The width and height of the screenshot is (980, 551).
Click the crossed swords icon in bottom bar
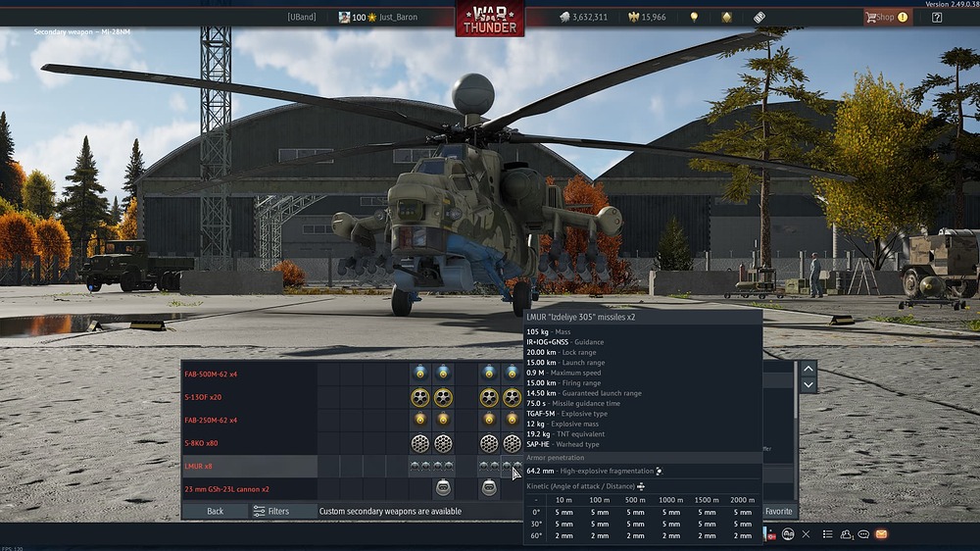point(806,534)
